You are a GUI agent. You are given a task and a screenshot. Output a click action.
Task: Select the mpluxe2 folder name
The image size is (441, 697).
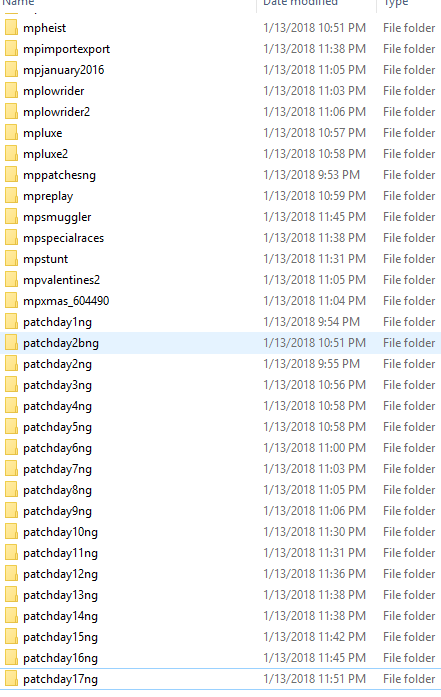[x=45, y=154]
